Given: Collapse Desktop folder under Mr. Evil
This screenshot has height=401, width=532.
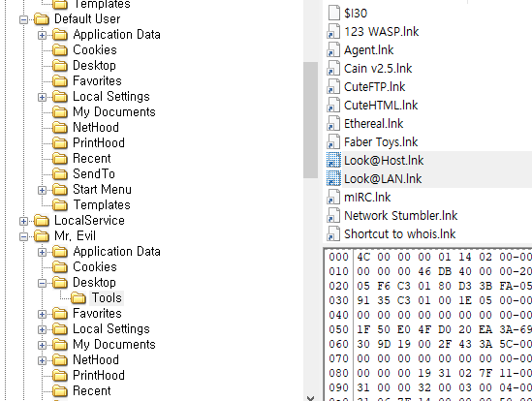Looking at the screenshot, I should tap(42, 283).
